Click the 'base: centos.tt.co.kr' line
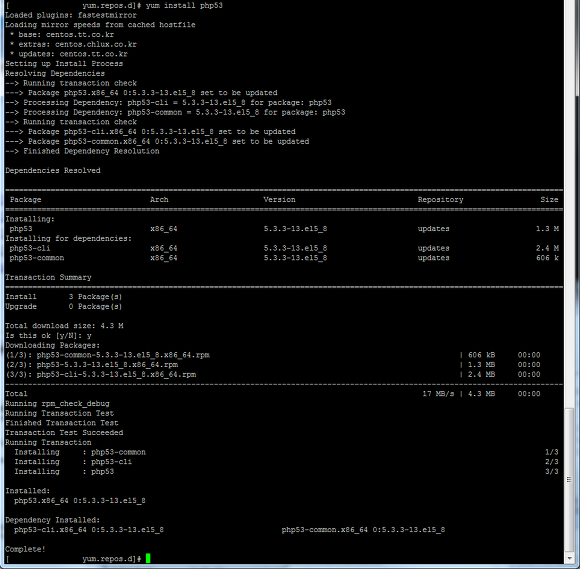This screenshot has width=580, height=569. click(62, 34)
